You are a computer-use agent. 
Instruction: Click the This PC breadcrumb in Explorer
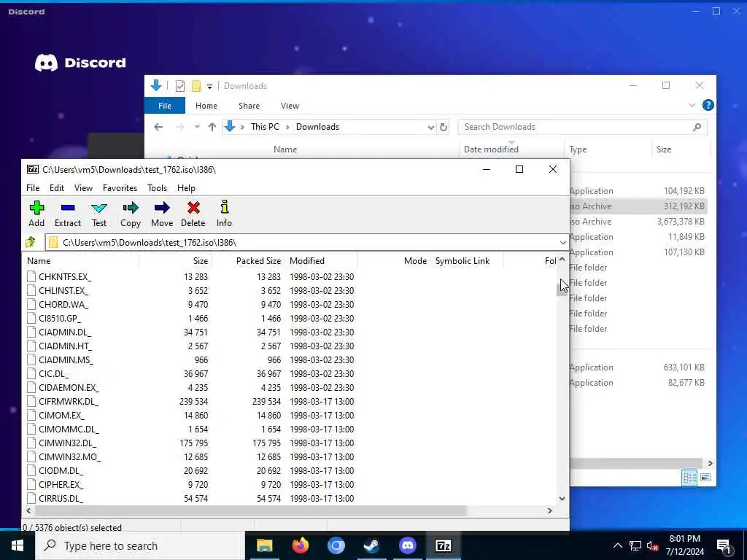[265, 127]
